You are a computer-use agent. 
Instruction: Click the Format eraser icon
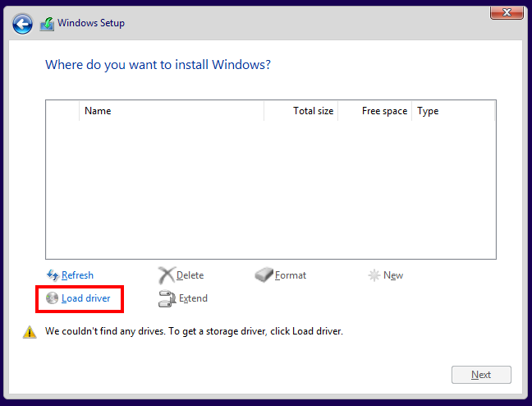coord(264,275)
